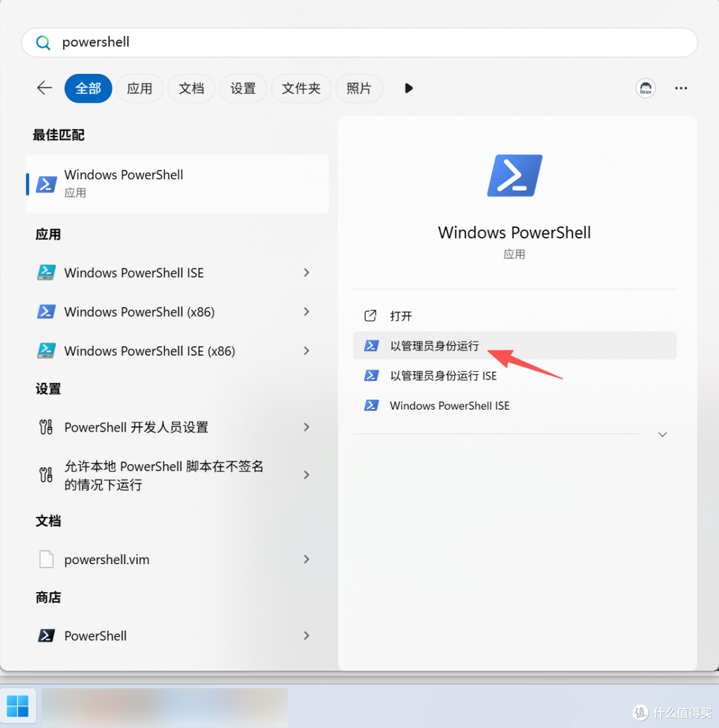Expand 允许本地 PowerShell 脚本 chevron

coord(306,474)
